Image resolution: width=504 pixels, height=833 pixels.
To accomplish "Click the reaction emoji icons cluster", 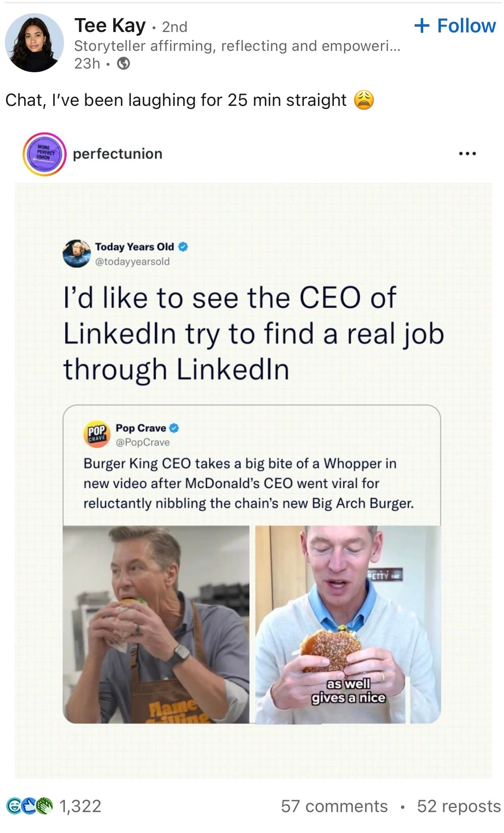I will point(30,806).
